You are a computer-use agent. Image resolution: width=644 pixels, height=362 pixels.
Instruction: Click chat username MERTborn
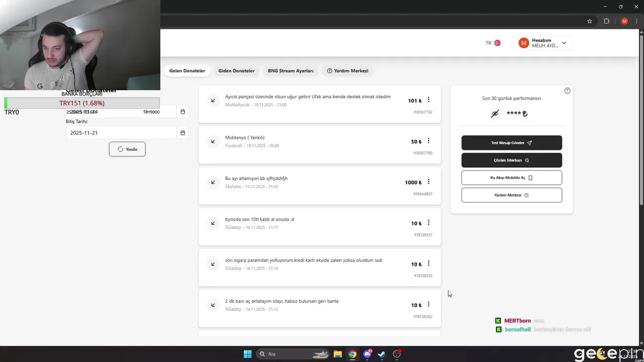point(518,321)
